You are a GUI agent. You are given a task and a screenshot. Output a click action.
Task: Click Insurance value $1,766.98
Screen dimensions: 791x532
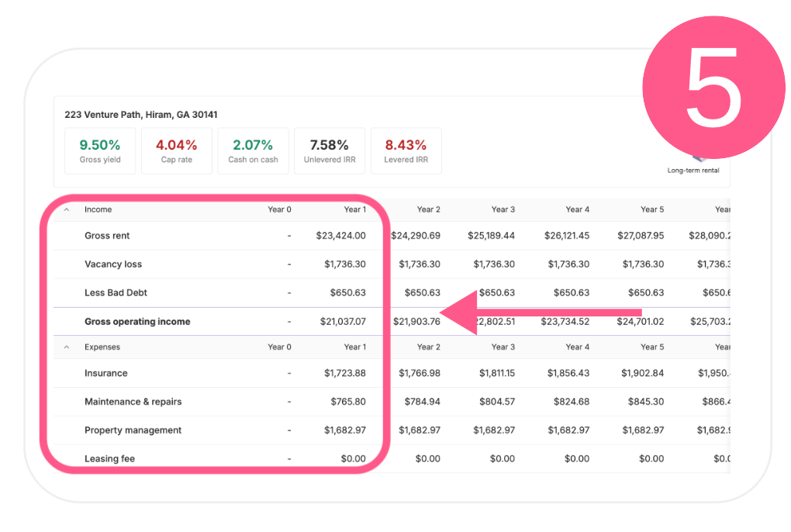pos(420,373)
